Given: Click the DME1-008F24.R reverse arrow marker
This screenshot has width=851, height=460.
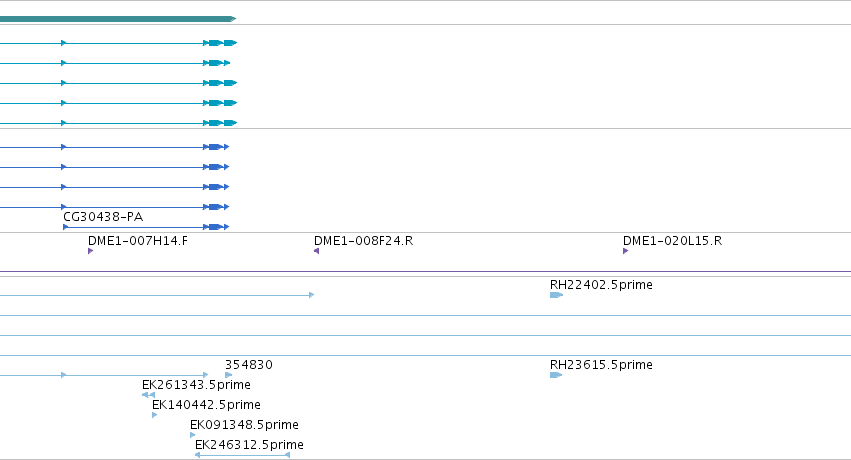Looking at the screenshot, I should pyautogui.click(x=316, y=251).
